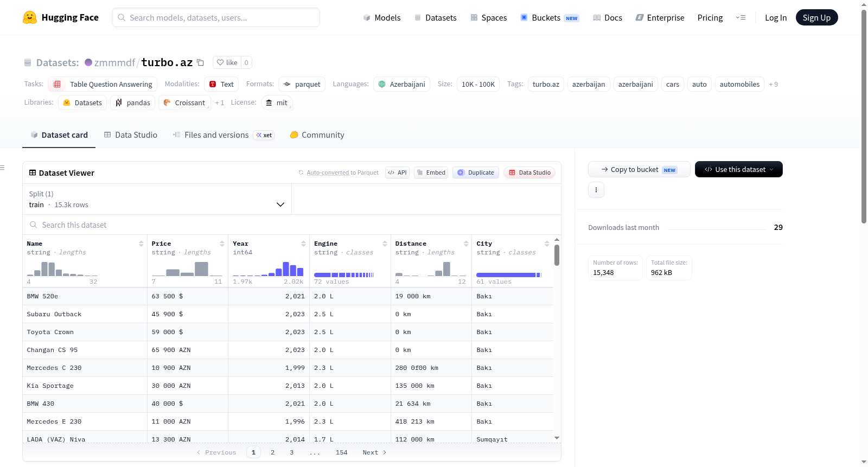Sort the Price column using its arrows
This screenshot has height=467, width=868.
point(222,244)
